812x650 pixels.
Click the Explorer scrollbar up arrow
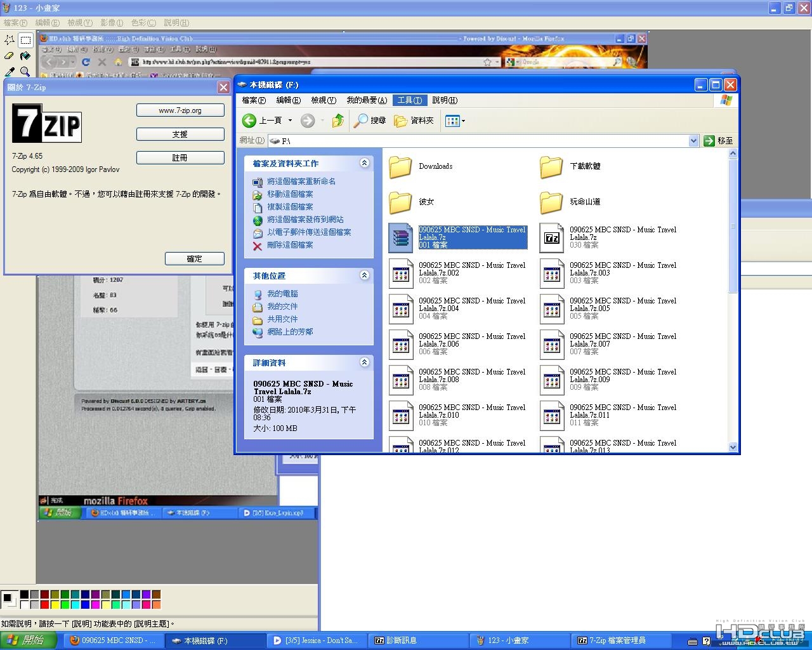click(733, 154)
